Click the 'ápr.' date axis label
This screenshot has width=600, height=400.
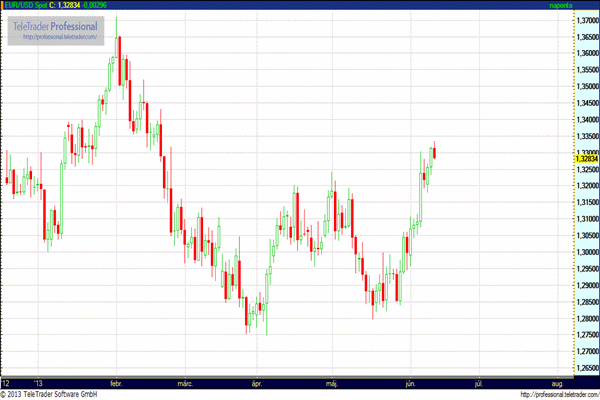pos(257,383)
